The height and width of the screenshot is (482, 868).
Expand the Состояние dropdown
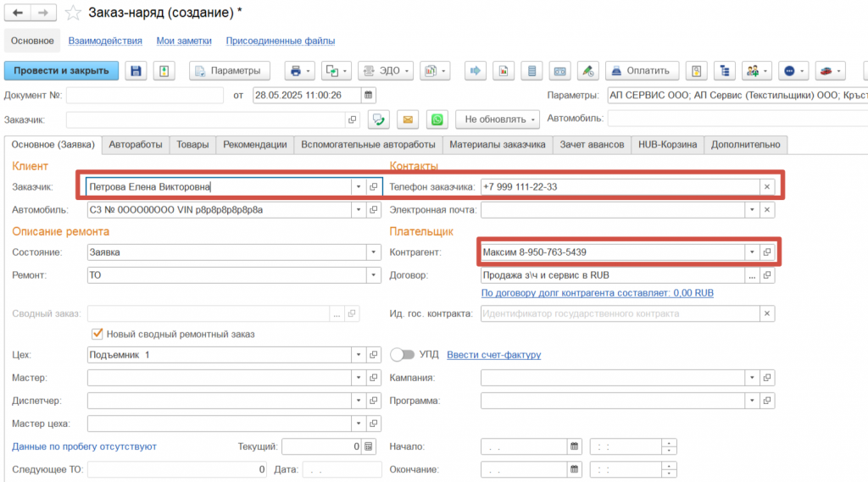pos(373,252)
